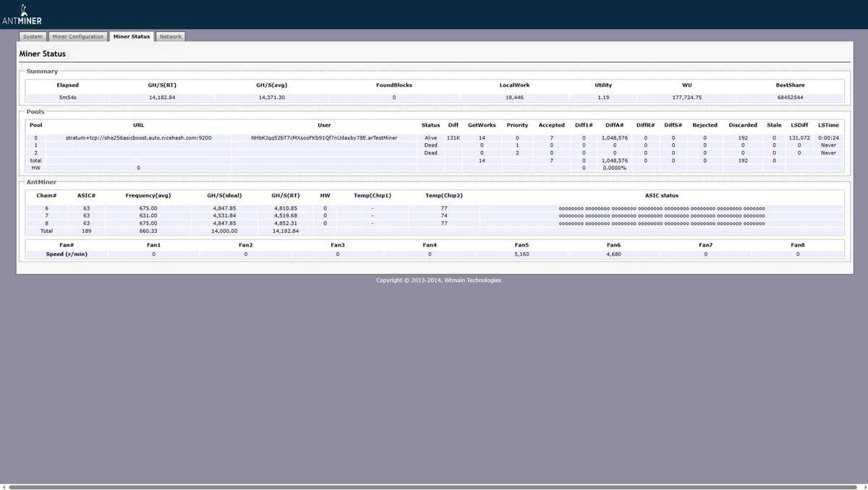The height and width of the screenshot is (490, 868).
Task: Click the Fan5 speed value 5,160
Action: pyautogui.click(x=522, y=254)
